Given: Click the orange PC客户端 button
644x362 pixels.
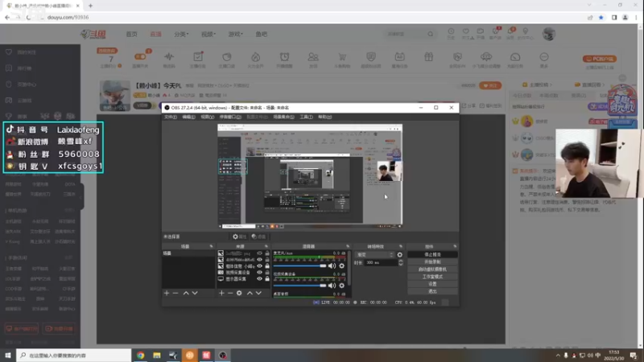Looking at the screenshot, I should click(599, 59).
